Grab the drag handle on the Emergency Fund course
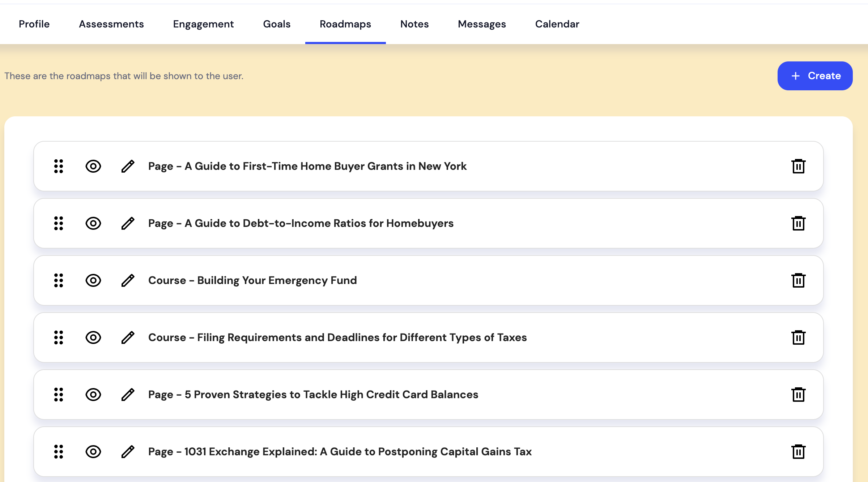Image resolution: width=868 pixels, height=482 pixels. point(58,280)
